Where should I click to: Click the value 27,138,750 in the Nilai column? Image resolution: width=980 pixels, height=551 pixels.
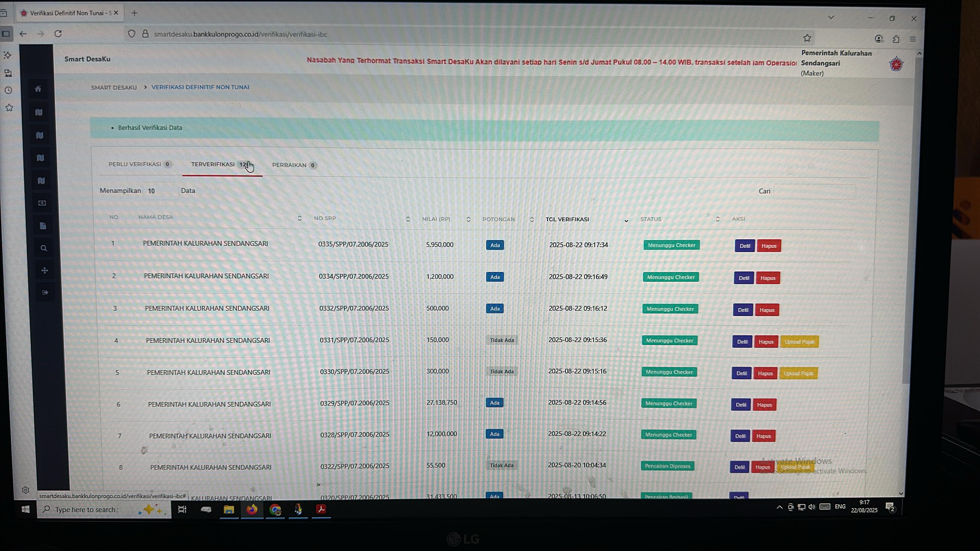pyautogui.click(x=442, y=402)
